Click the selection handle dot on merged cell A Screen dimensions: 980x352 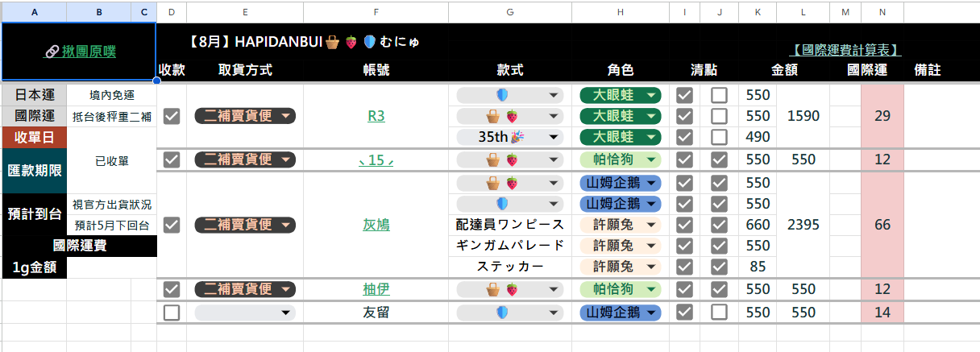pyautogui.click(x=156, y=81)
